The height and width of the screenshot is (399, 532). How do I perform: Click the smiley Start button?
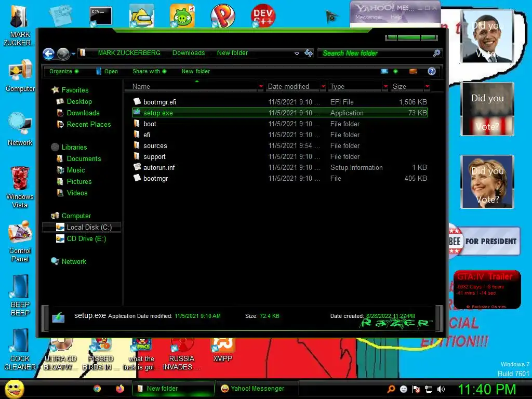14,389
